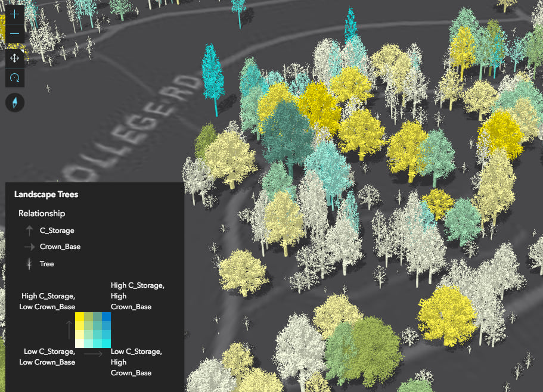543x392 pixels.
Task: Click the horizontal axis arrow below color grid
Action: pyautogui.click(x=93, y=354)
